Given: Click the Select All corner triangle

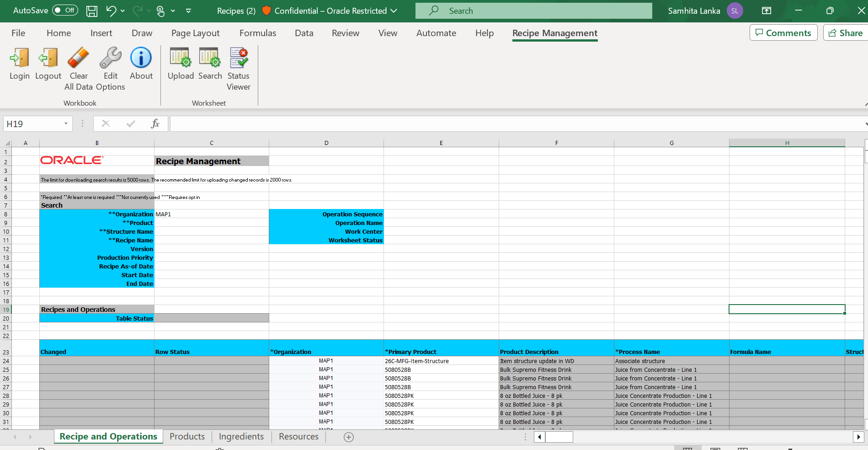Looking at the screenshot, I should [7, 143].
